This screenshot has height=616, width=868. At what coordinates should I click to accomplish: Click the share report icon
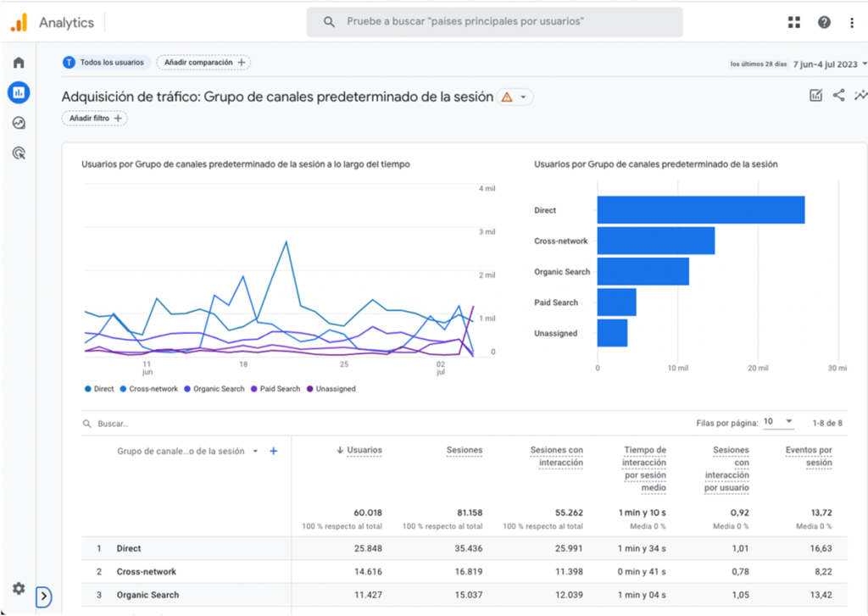point(838,96)
